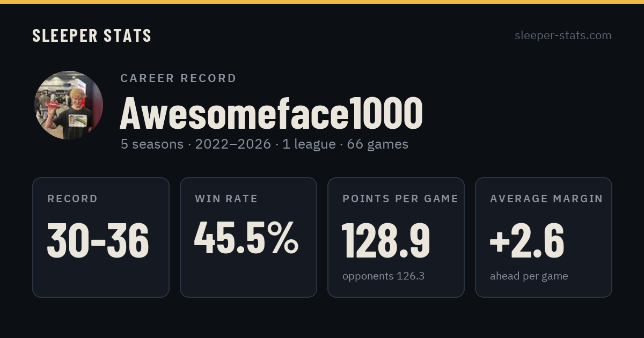644x338 pixels.
Task: Click the CAREER RECORD label
Action: click(x=178, y=78)
